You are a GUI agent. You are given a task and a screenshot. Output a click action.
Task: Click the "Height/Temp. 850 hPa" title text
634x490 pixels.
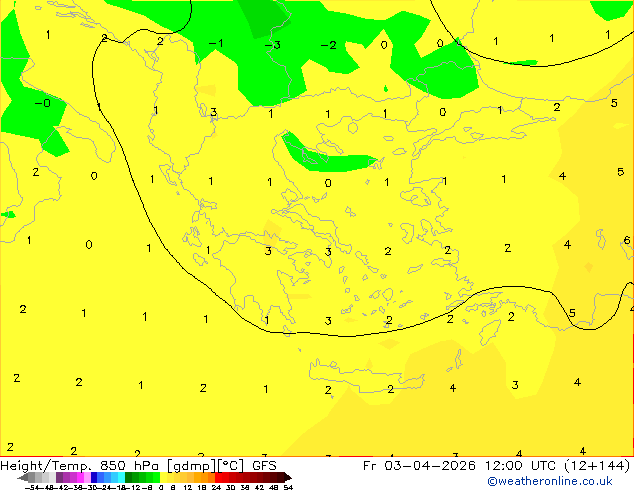coord(79,465)
